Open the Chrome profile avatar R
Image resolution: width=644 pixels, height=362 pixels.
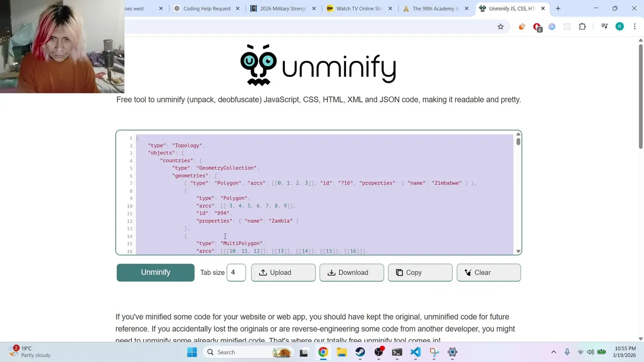tap(619, 27)
